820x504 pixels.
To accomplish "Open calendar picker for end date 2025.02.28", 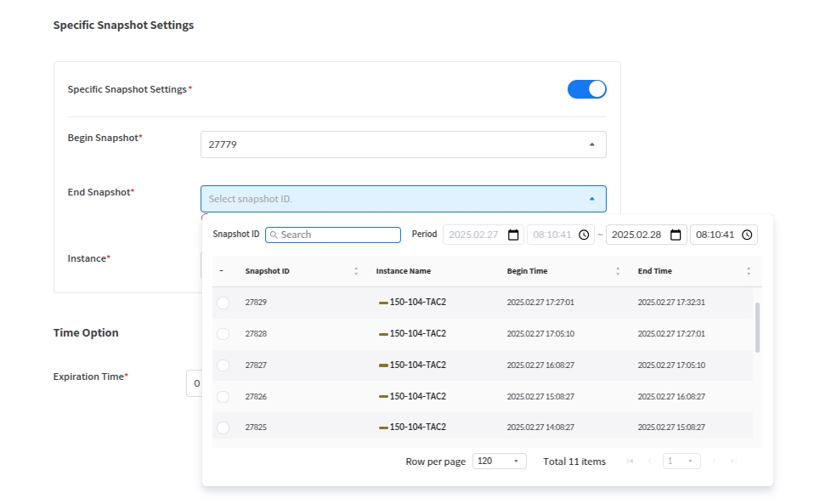I will [x=676, y=235].
